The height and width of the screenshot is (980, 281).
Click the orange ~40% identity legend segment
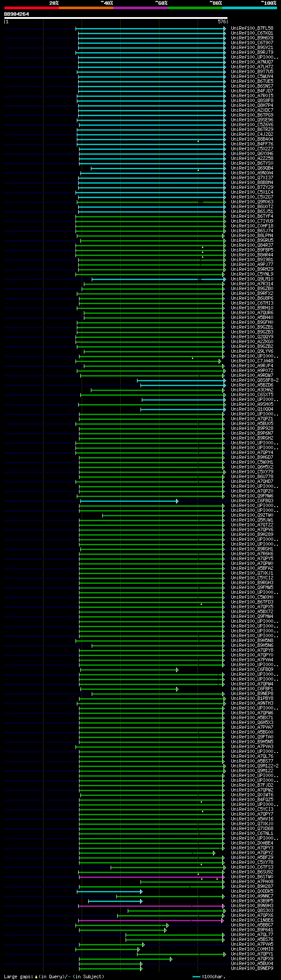[86, 8]
